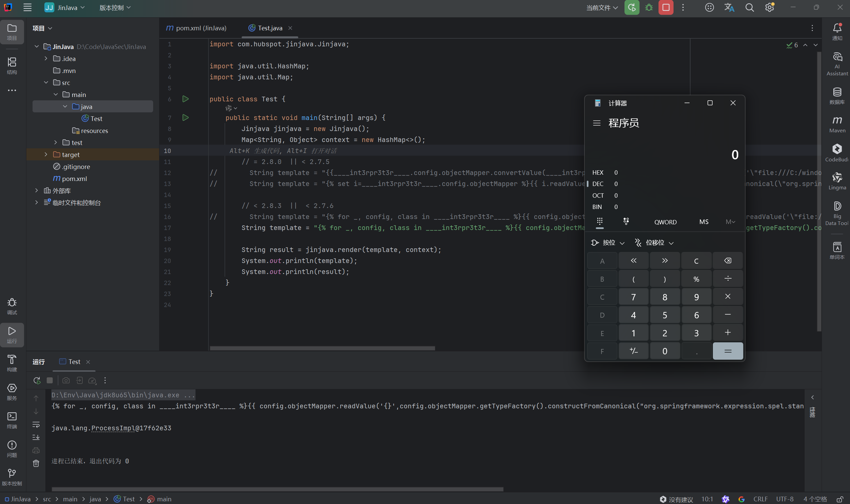The height and width of the screenshot is (504, 850).
Task: Expand the target folder
Action: (46, 155)
